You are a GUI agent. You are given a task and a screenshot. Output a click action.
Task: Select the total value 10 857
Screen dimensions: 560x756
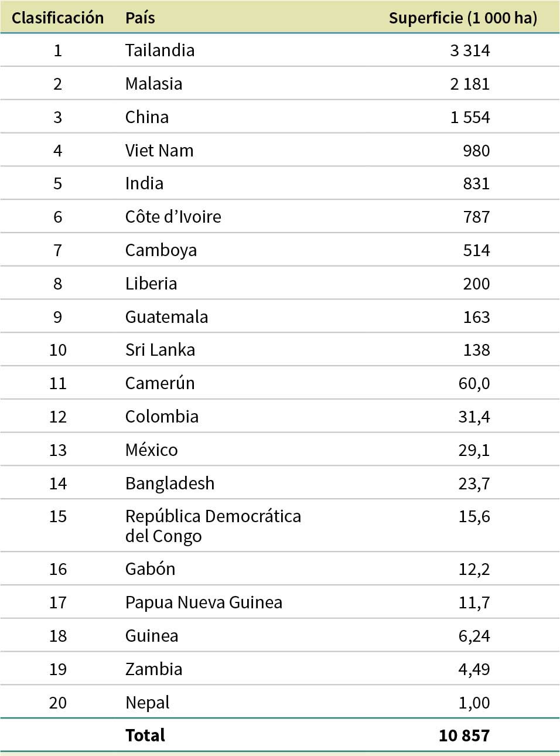point(464,735)
